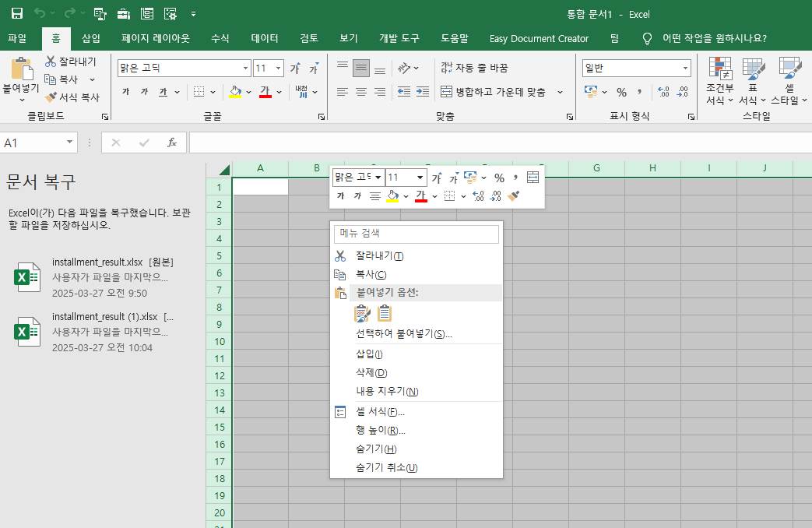Screen dimensions: 812x528
Task: Decrease font size in ribbon font group
Action: tap(314, 68)
